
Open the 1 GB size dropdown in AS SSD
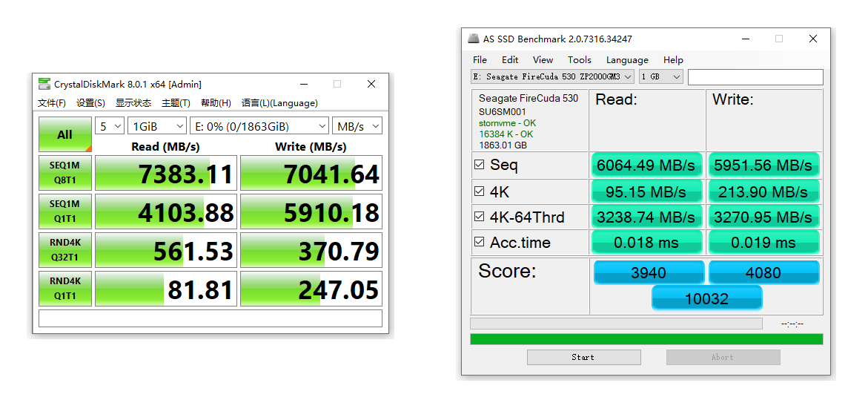click(661, 76)
